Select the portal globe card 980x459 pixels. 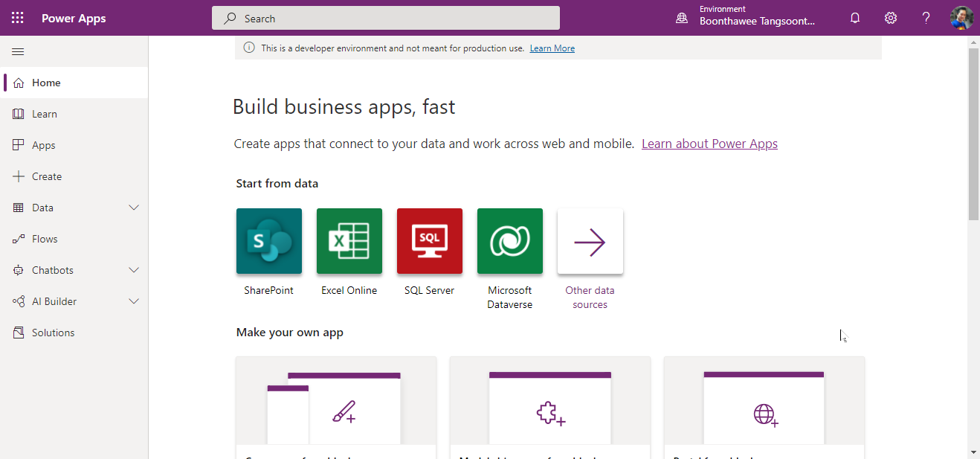tap(764, 408)
